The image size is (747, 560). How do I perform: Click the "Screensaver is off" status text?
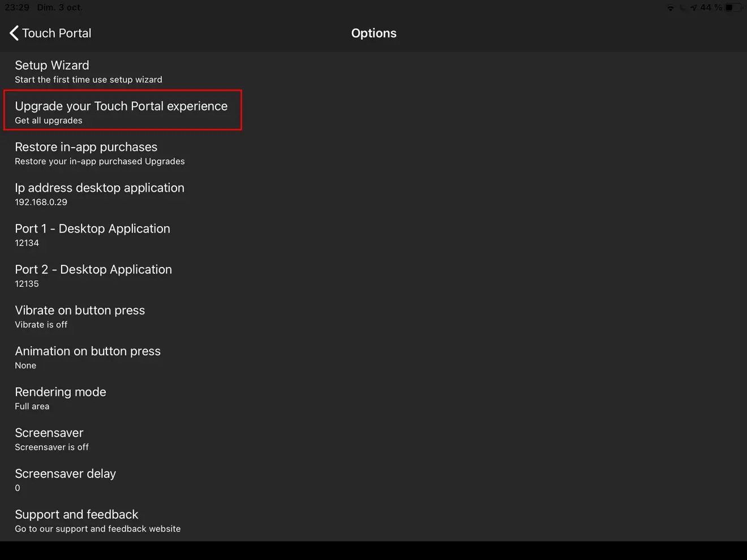51,447
